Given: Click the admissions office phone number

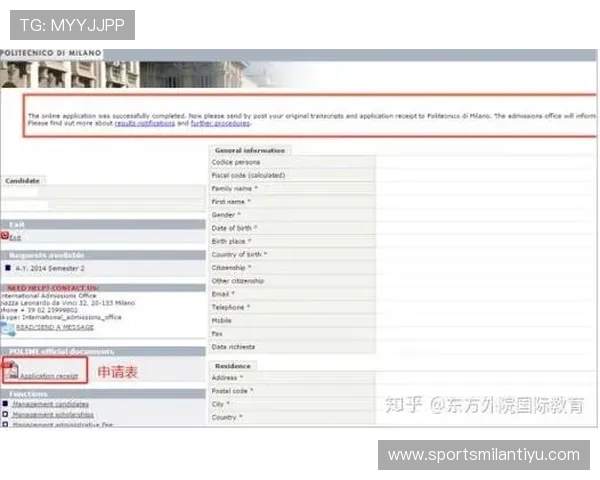Looking at the screenshot, I should [39, 310].
